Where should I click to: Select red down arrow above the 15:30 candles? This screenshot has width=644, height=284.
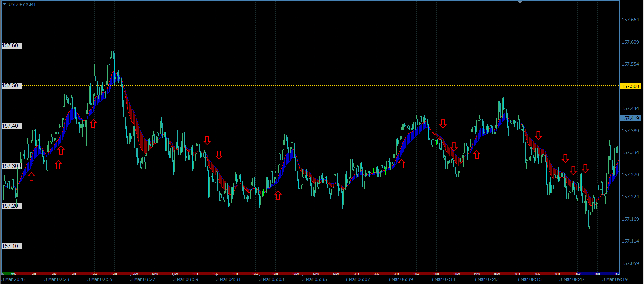(538, 135)
